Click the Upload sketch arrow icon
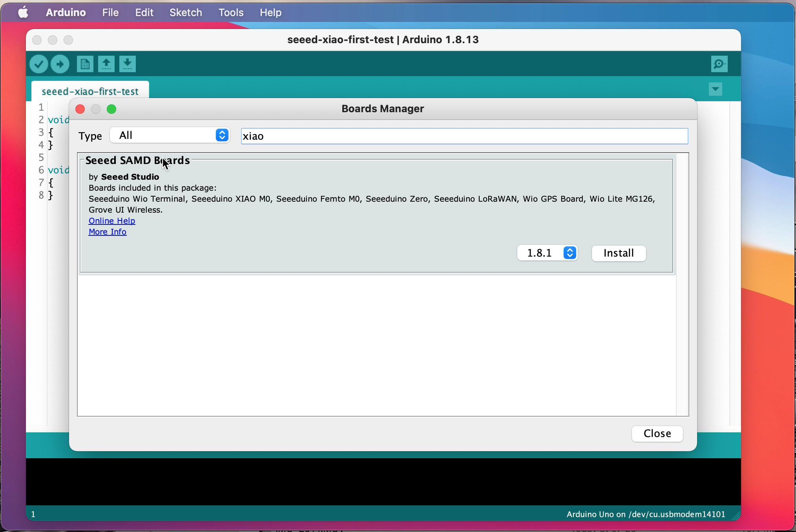Screen dimensions: 796x532 click(x=60, y=64)
